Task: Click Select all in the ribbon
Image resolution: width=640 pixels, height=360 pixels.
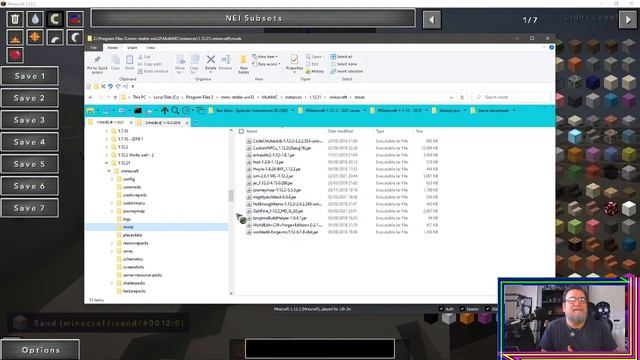Action: coord(341,57)
